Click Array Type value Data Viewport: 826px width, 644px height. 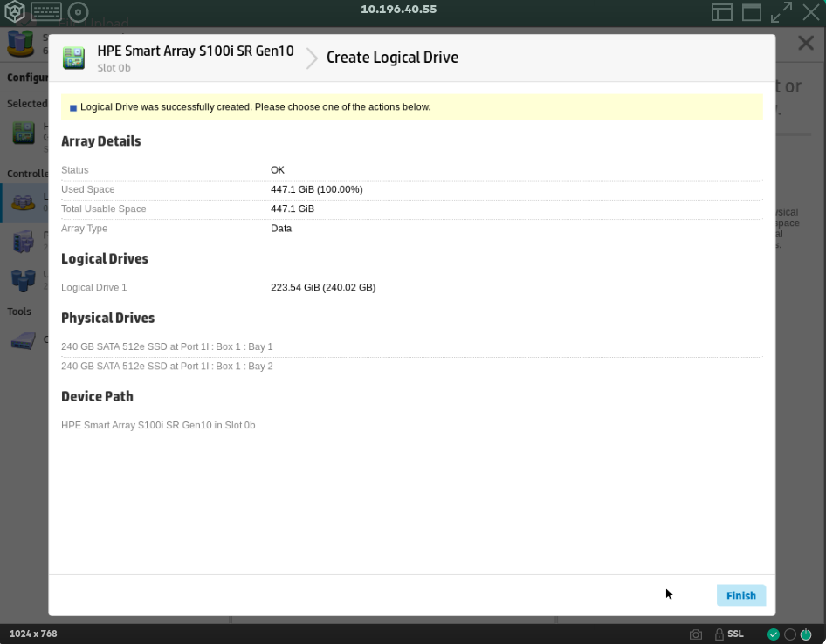coord(281,229)
